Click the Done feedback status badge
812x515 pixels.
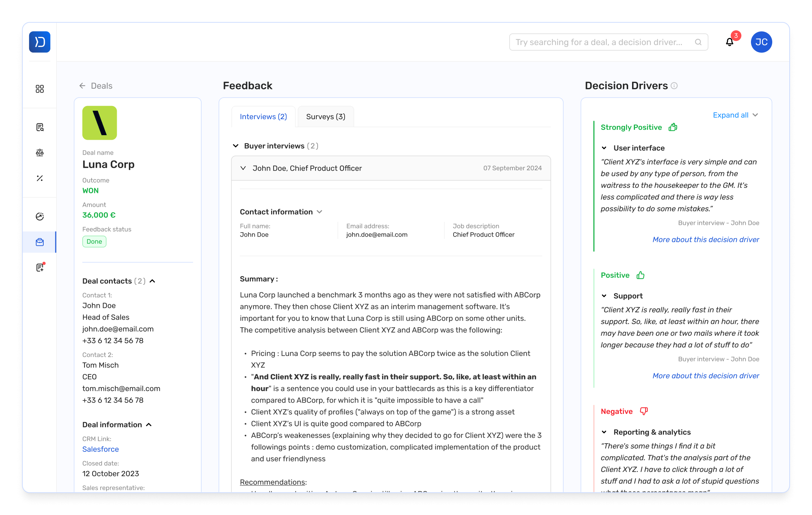click(x=94, y=242)
